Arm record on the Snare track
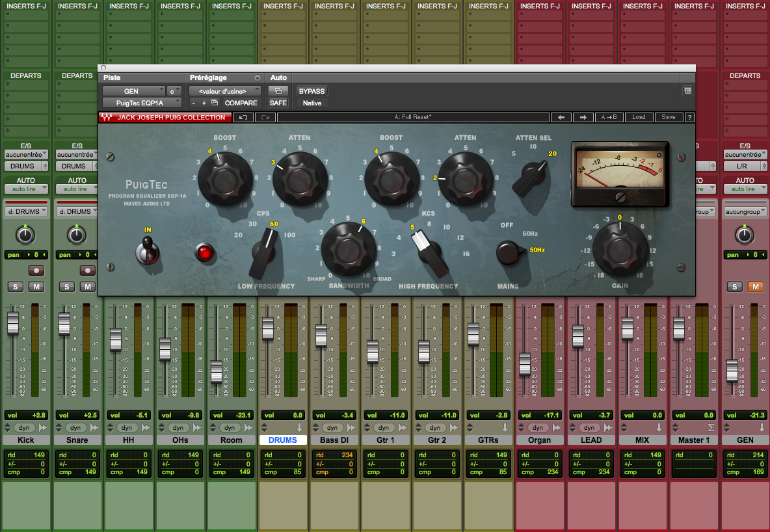 87,270
